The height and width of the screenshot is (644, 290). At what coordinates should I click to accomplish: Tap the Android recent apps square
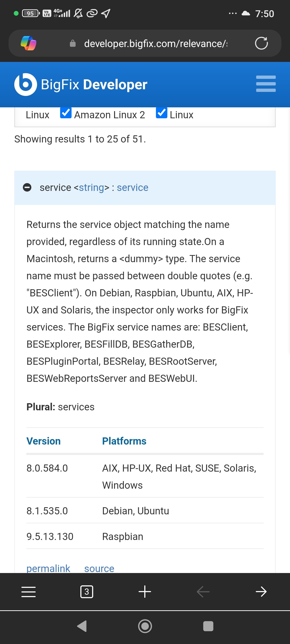[208, 626]
